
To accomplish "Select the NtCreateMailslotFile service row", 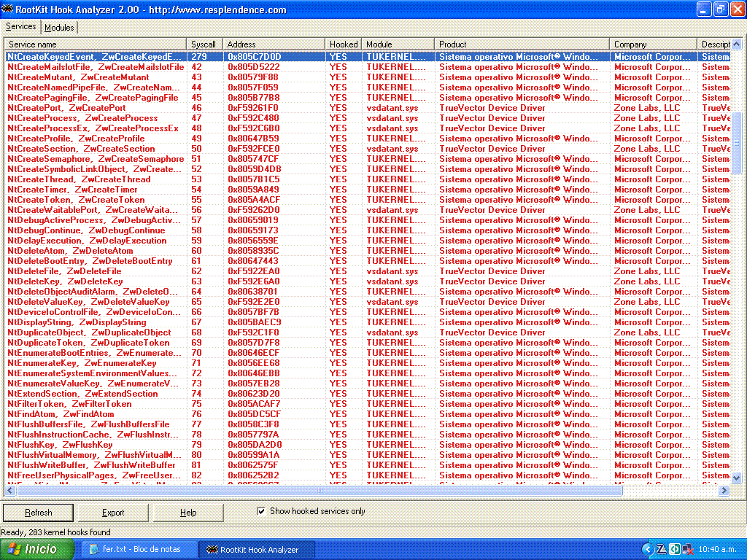I will tap(368, 67).
